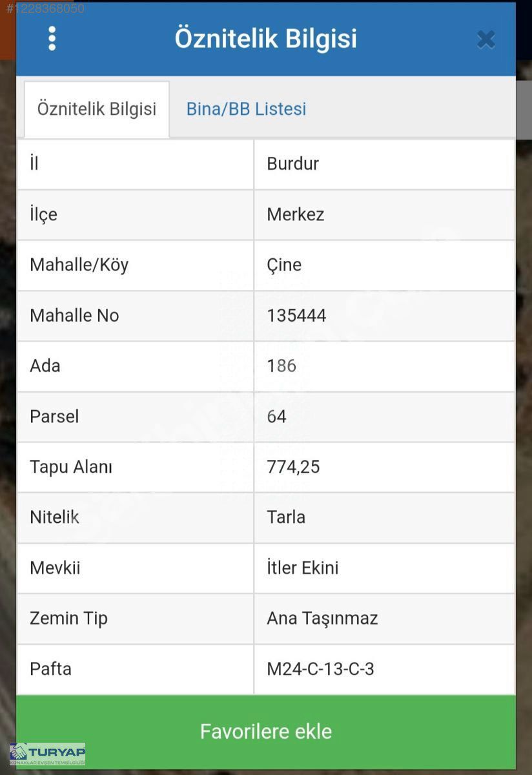Click the Çine village value
The width and height of the screenshot is (532, 775).
coord(284,265)
